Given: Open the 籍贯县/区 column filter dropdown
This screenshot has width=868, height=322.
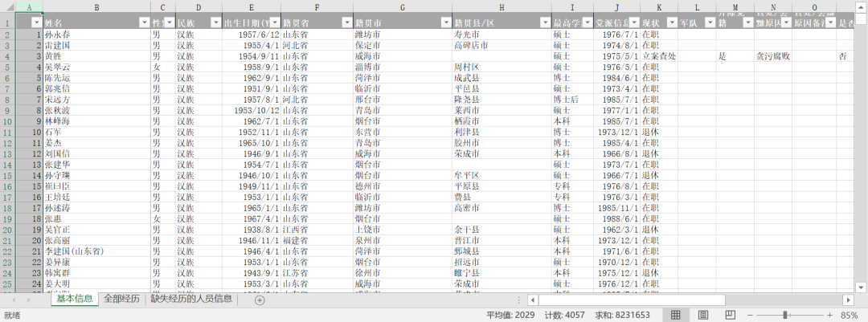Looking at the screenshot, I should (x=545, y=22).
